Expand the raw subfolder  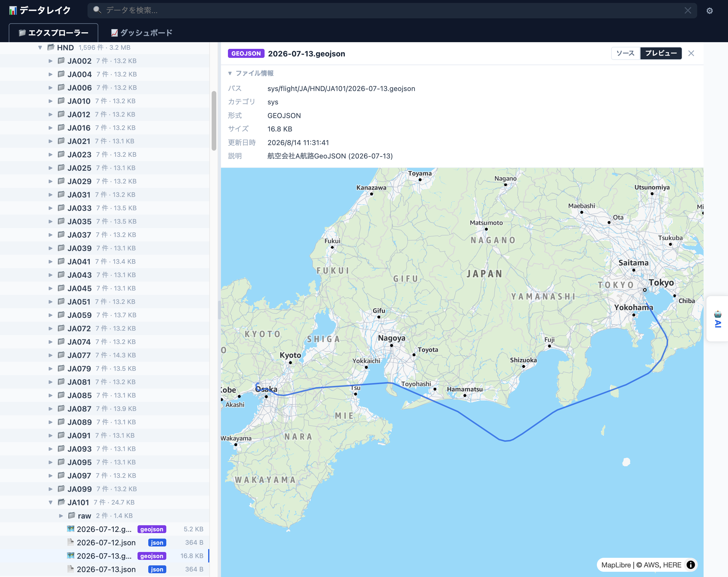point(61,516)
